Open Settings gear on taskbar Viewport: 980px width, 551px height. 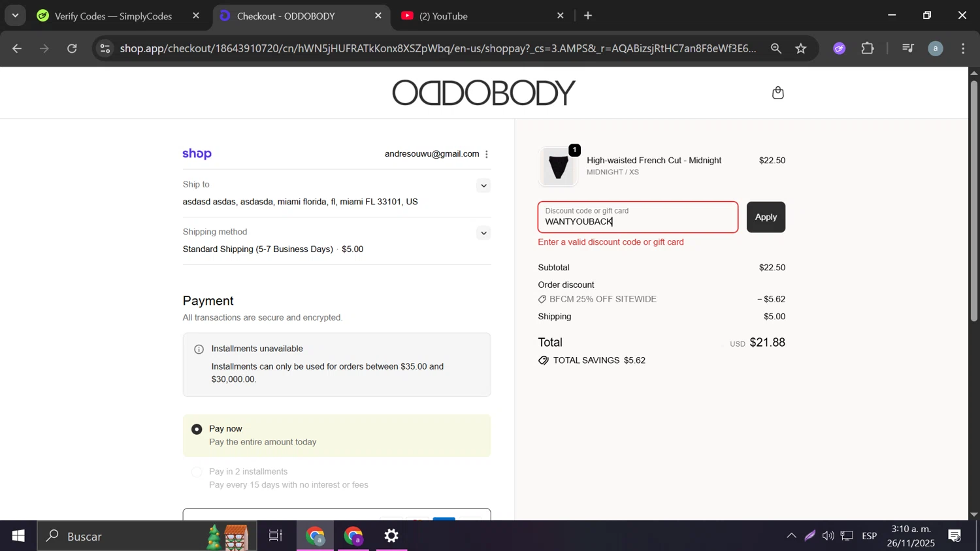tap(391, 536)
